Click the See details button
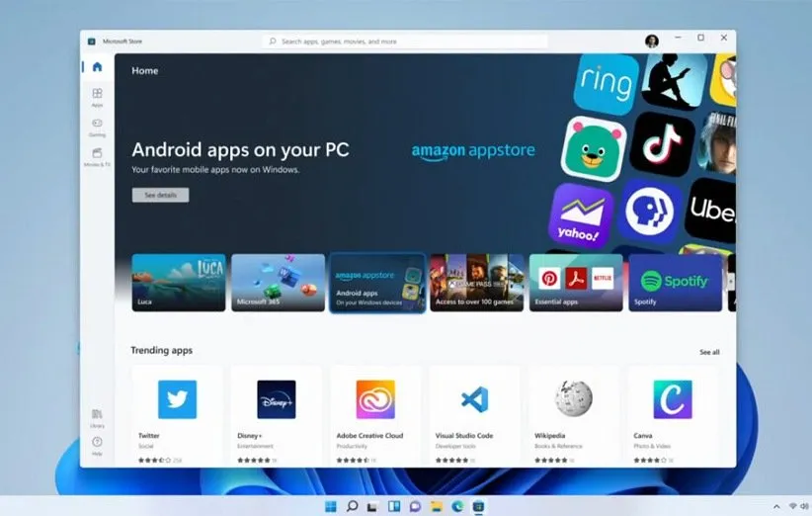The width and height of the screenshot is (812, 516). tap(160, 195)
